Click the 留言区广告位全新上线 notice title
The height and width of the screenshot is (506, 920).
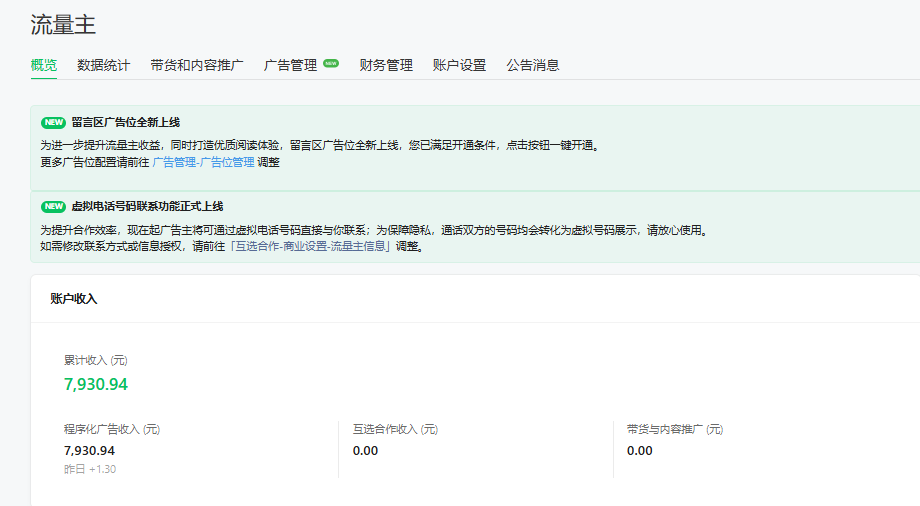pyautogui.click(x=125, y=122)
